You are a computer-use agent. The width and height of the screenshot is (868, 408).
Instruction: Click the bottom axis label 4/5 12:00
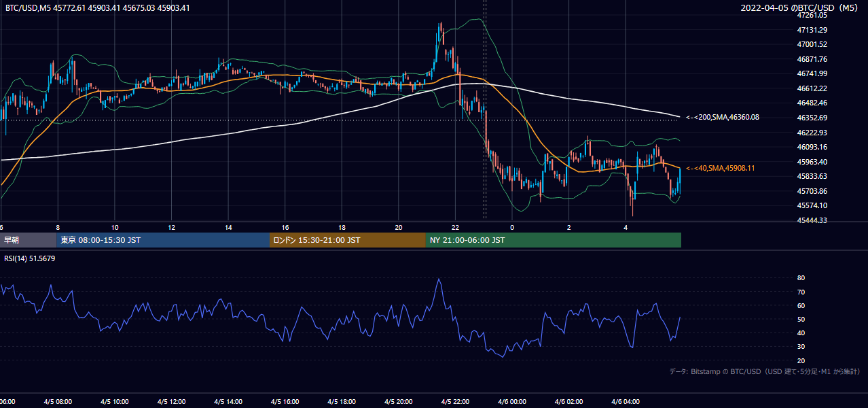(x=172, y=402)
